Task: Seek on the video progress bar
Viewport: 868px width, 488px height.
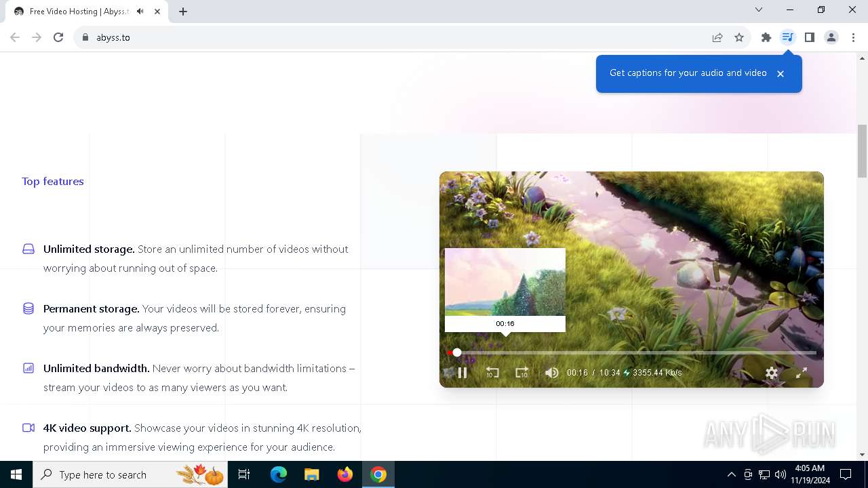Action: (632, 352)
